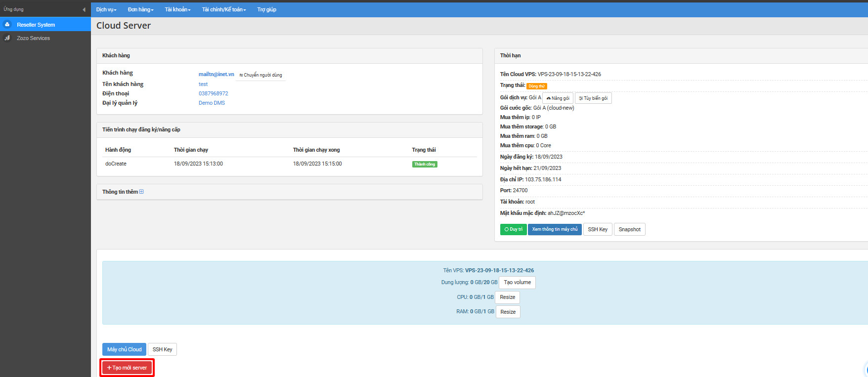Image resolution: width=868 pixels, height=377 pixels.
Task: Click Tạo volume button
Action: point(518,283)
